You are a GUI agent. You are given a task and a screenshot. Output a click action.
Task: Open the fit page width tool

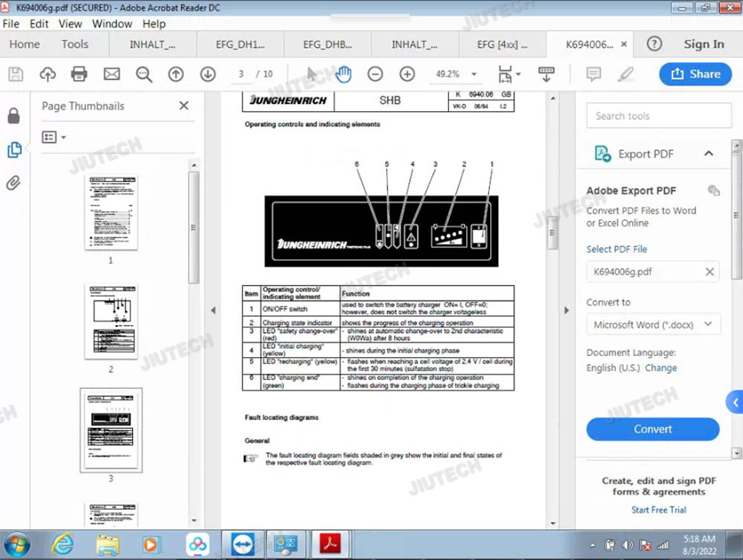click(x=505, y=74)
